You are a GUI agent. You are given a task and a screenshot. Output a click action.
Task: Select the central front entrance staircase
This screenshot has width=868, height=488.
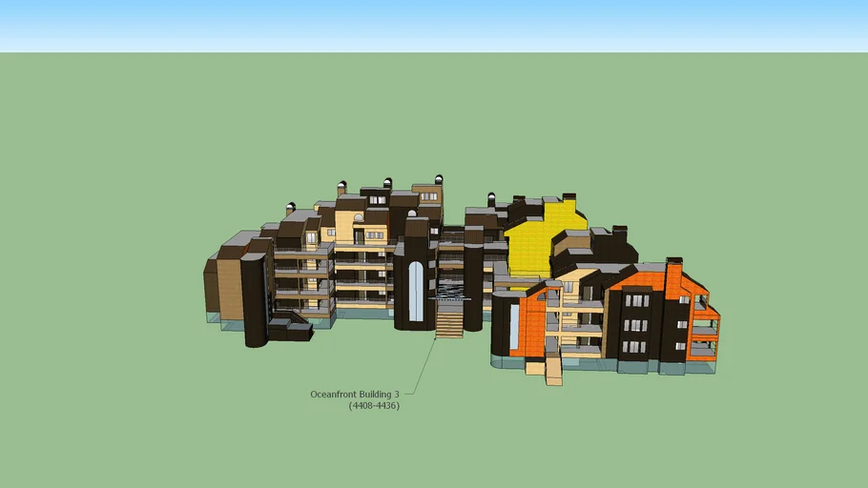[x=448, y=320]
